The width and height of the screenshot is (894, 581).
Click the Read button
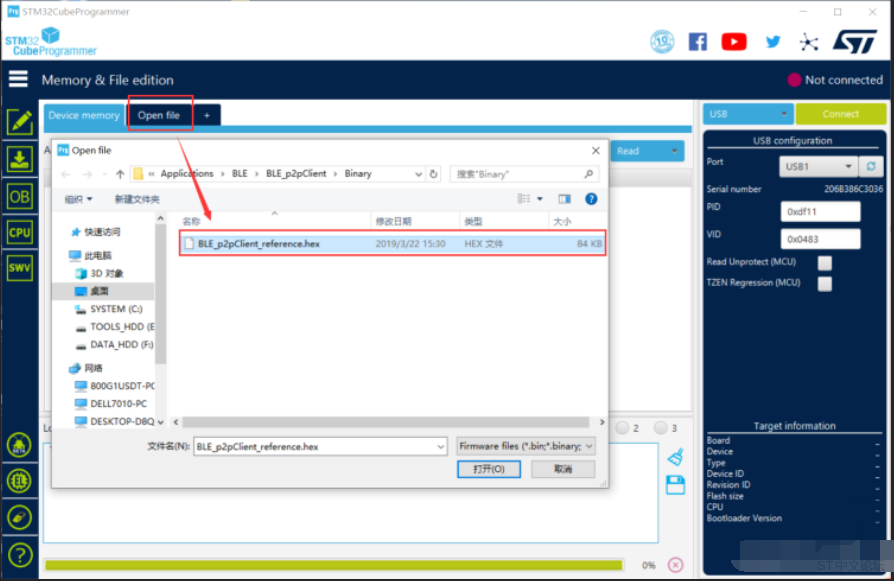[639, 151]
